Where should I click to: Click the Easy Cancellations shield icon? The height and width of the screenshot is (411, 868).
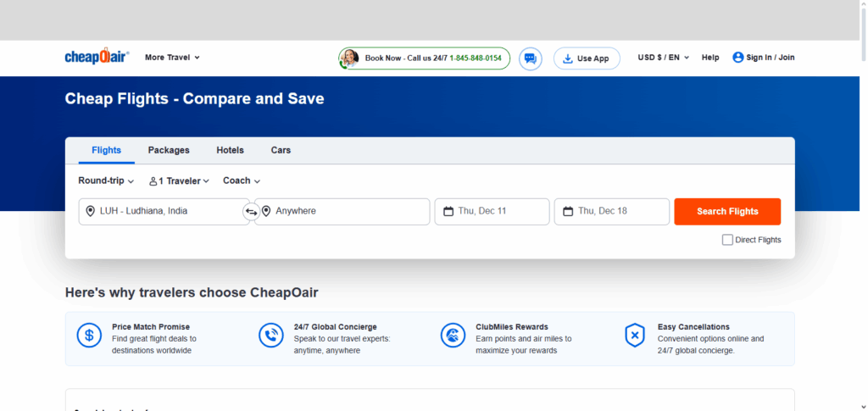(635, 336)
